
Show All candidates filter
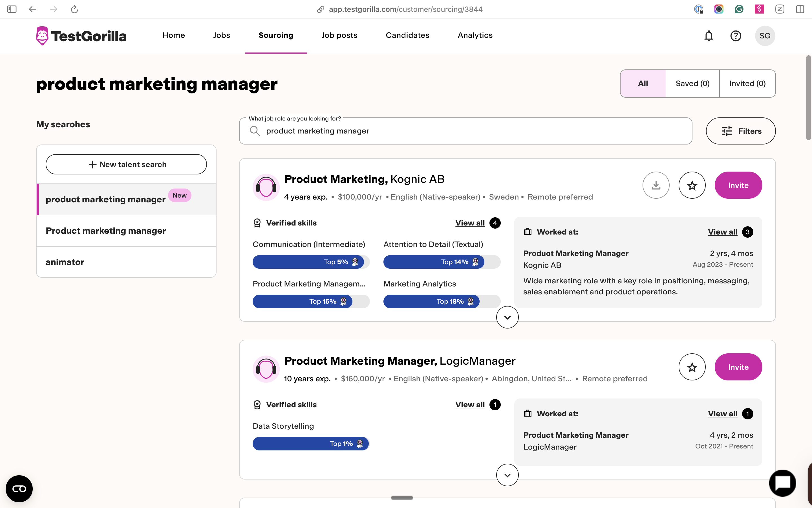point(643,83)
